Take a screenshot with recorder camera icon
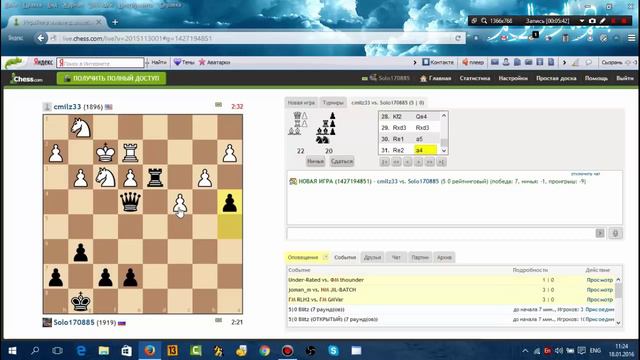 click(x=592, y=21)
